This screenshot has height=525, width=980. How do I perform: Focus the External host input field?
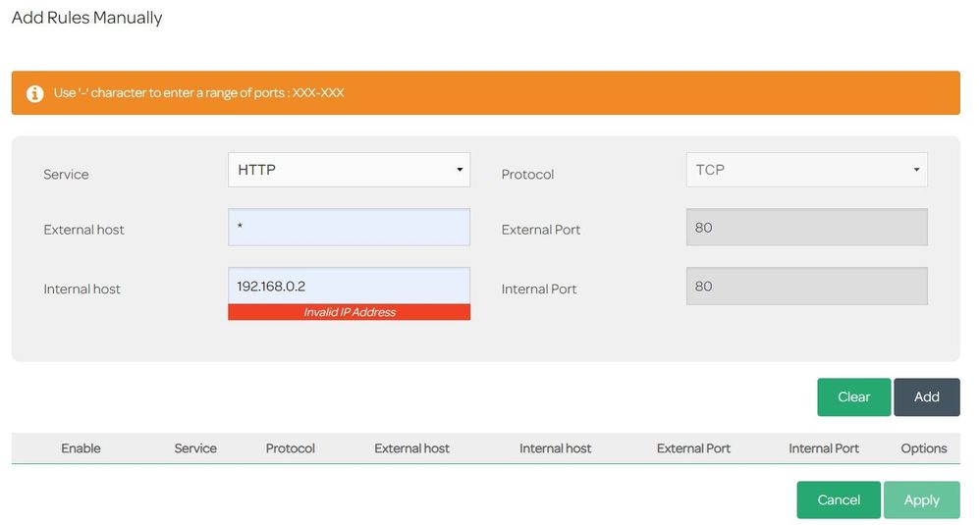(x=349, y=228)
